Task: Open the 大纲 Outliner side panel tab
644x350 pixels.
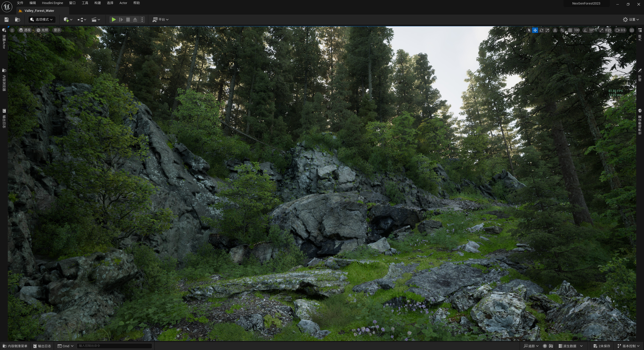Action: click(x=640, y=35)
